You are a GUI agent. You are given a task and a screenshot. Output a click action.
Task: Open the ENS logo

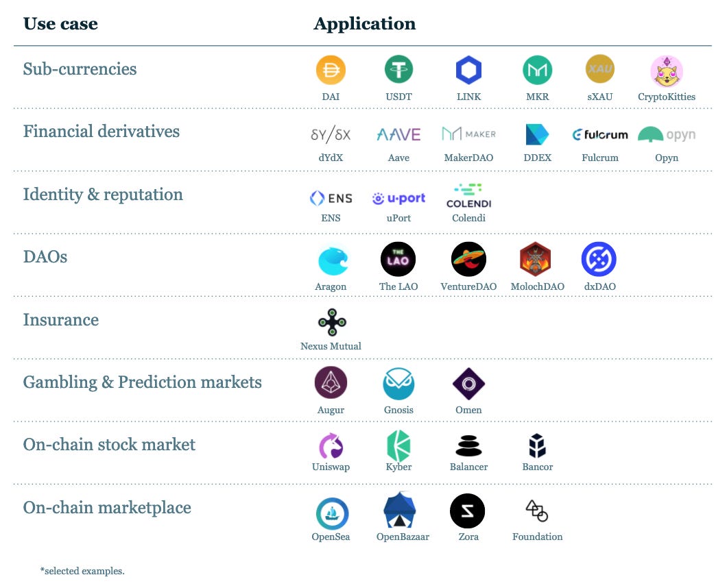(x=331, y=198)
